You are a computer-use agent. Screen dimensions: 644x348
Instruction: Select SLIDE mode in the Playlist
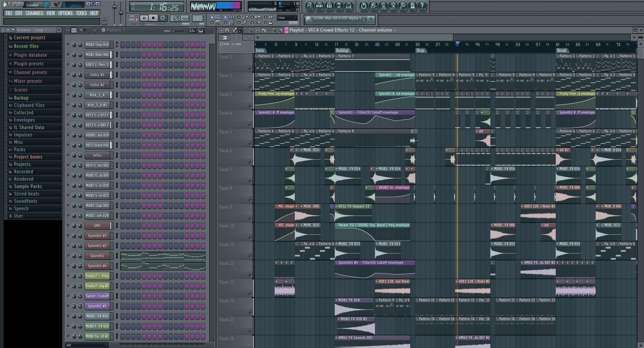(x=233, y=44)
